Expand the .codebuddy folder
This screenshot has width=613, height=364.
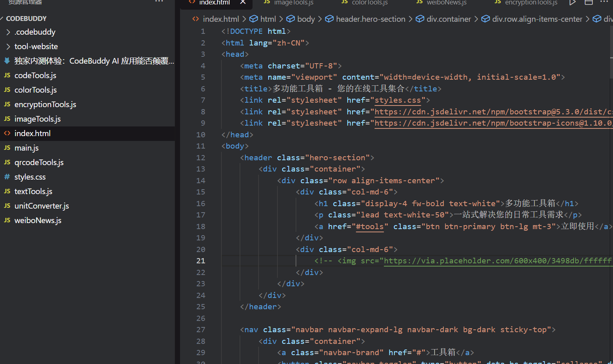click(8, 32)
